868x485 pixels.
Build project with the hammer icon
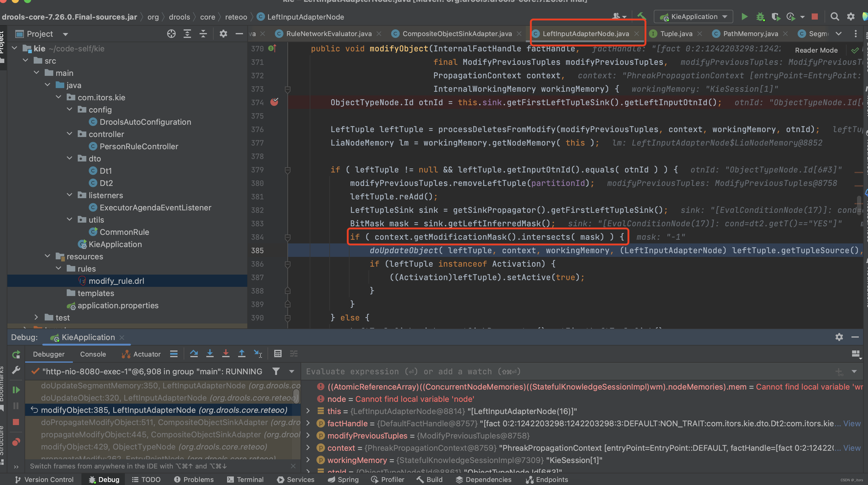click(642, 16)
